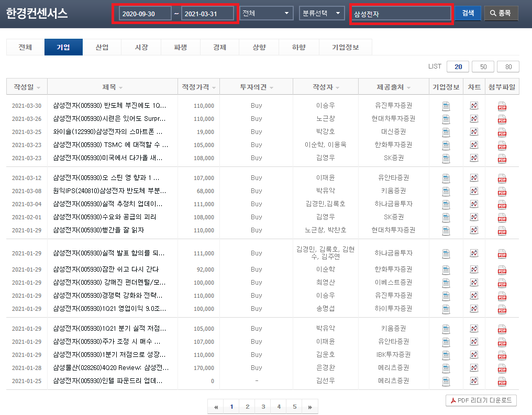Image resolution: width=532 pixels, height=415 pixels.
Task: Open company info for 잠깐 쉬고 다시 간다 report
Action: coord(446,270)
